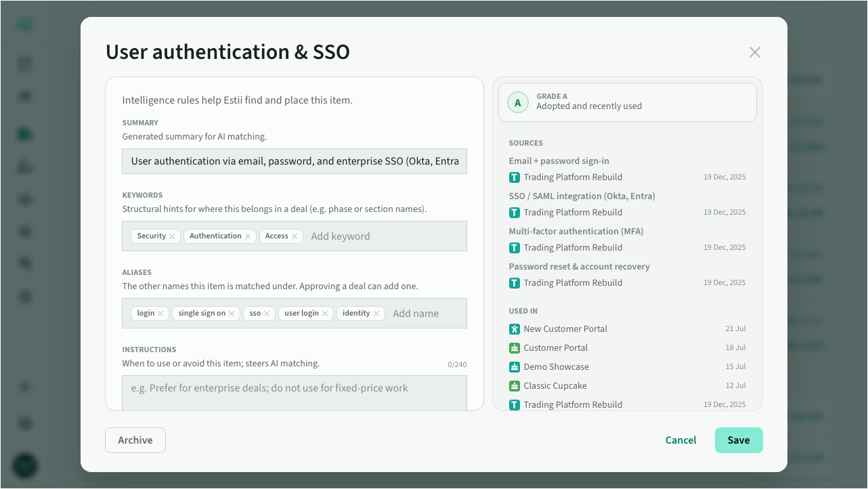Click T icon under Email + password sign-in
This screenshot has height=489, width=868.
[x=515, y=177]
